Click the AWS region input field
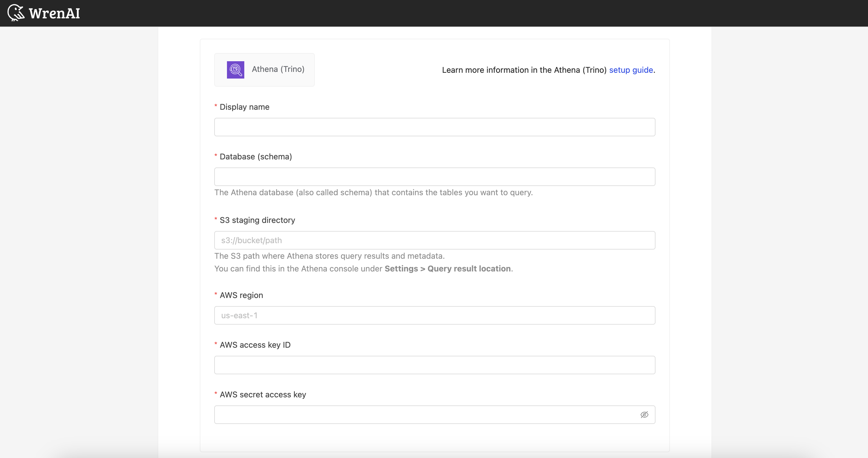Screen dimensions: 868x458 (x=435, y=315)
